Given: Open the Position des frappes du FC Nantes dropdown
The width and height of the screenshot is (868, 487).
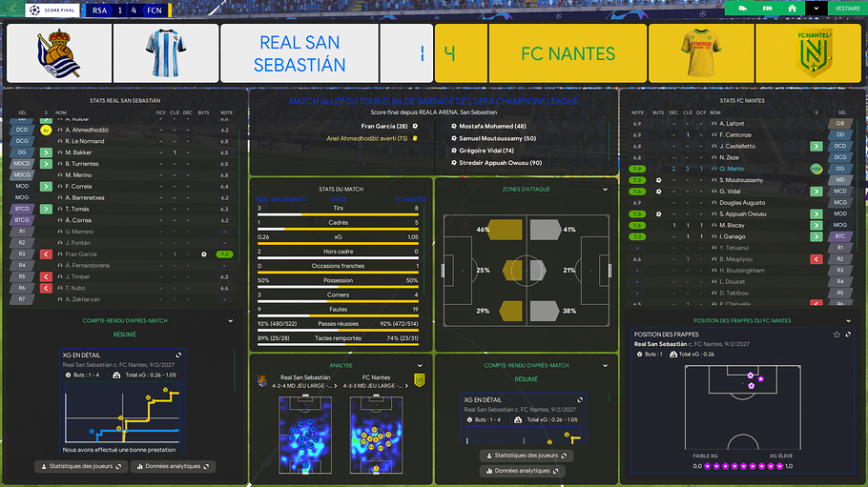Looking at the screenshot, I should (x=848, y=320).
